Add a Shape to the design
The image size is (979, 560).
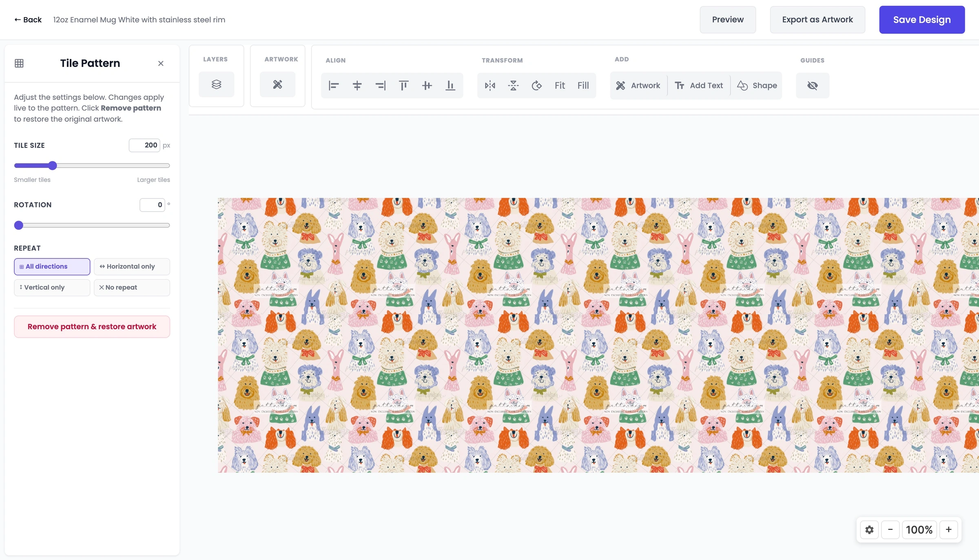pos(757,86)
